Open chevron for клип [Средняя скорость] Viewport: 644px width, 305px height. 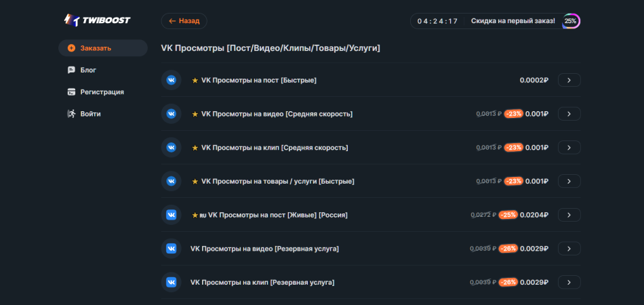point(569,147)
